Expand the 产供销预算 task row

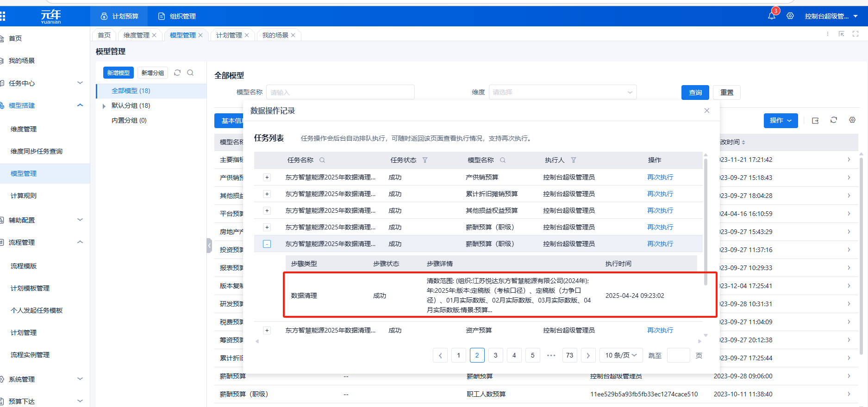tap(267, 178)
